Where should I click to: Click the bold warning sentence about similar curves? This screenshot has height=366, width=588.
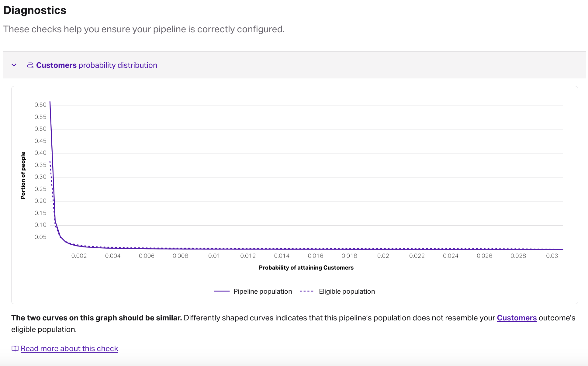[96, 318]
